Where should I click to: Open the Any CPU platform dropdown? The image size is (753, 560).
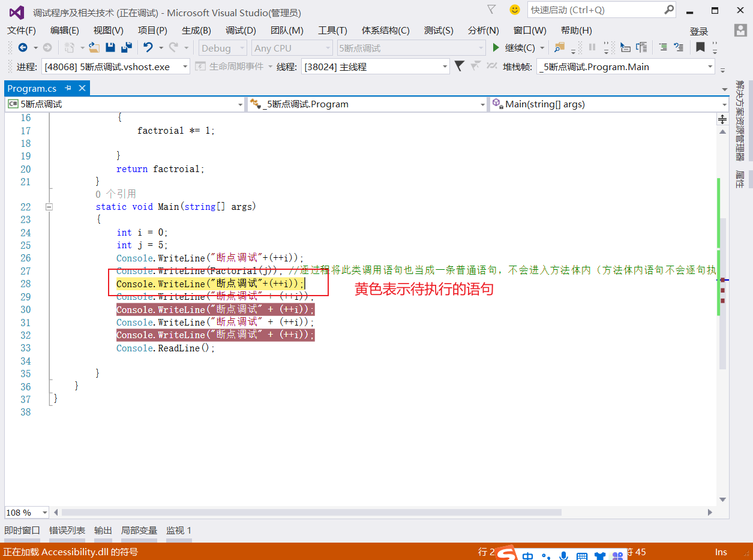(x=292, y=48)
